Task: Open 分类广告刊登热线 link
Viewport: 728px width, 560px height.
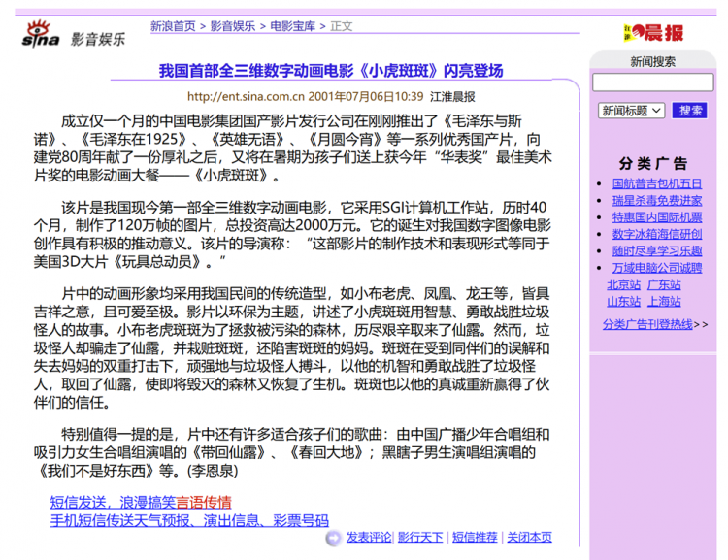Action: 647,324
